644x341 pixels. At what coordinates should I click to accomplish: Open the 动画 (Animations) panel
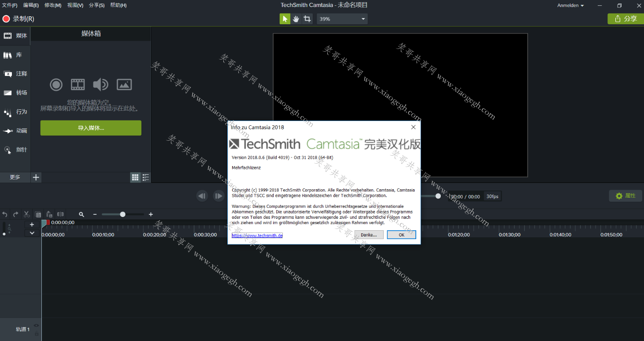(x=15, y=131)
